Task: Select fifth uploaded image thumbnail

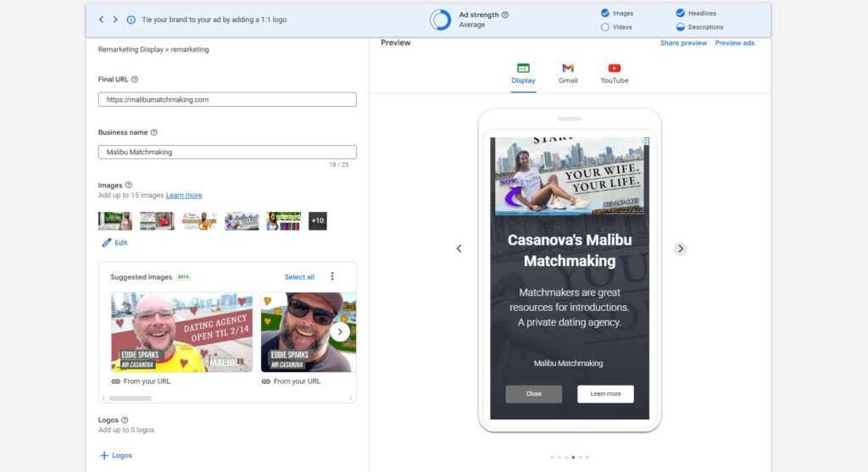Action: pyautogui.click(x=283, y=221)
